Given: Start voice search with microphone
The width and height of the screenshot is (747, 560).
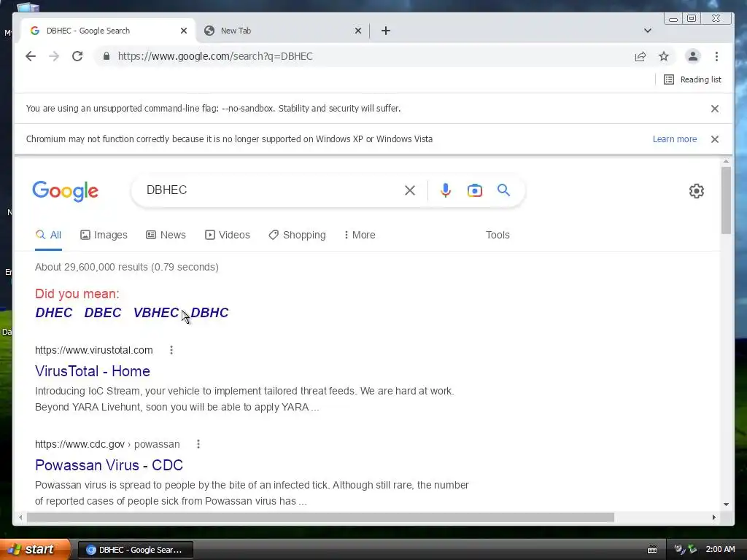Looking at the screenshot, I should [446, 190].
